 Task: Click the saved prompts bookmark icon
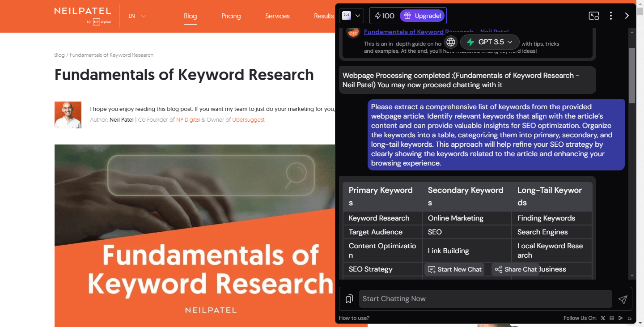[x=349, y=299]
